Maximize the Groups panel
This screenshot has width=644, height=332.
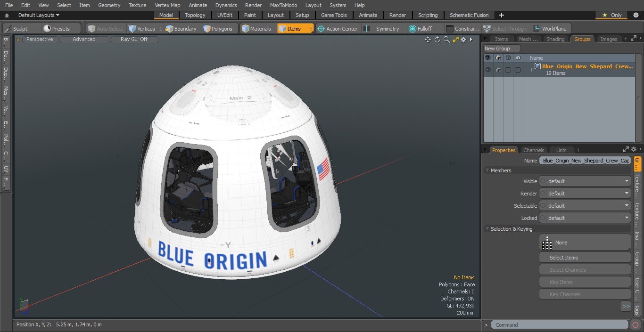click(633, 39)
